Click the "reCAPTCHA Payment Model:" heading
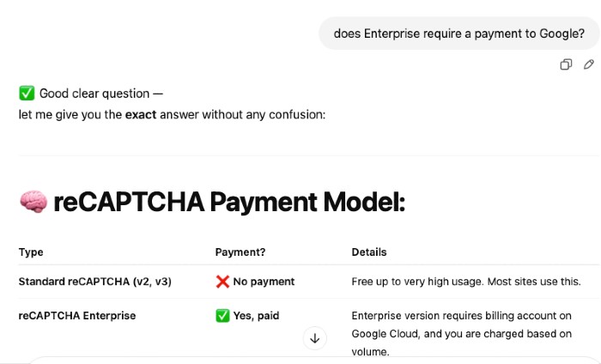The image size is (601, 364). point(229,202)
